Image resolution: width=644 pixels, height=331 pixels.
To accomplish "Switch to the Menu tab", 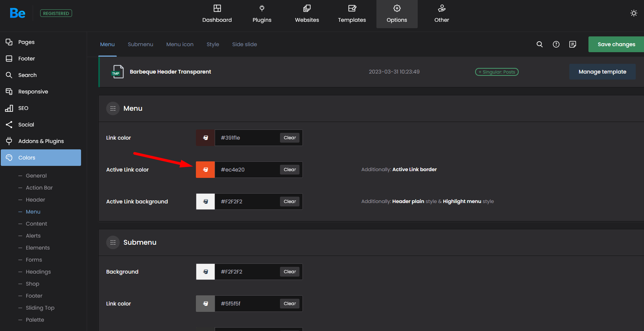I will click(x=107, y=44).
